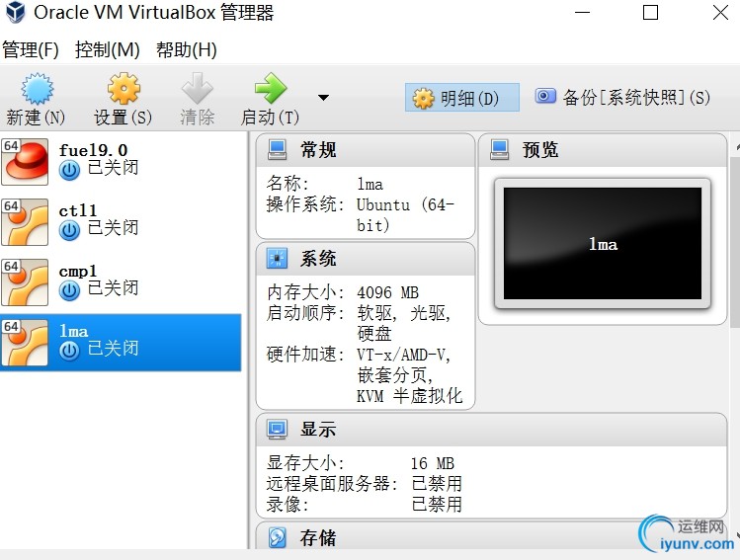Click power-off status icon under ctl1

tap(69, 231)
